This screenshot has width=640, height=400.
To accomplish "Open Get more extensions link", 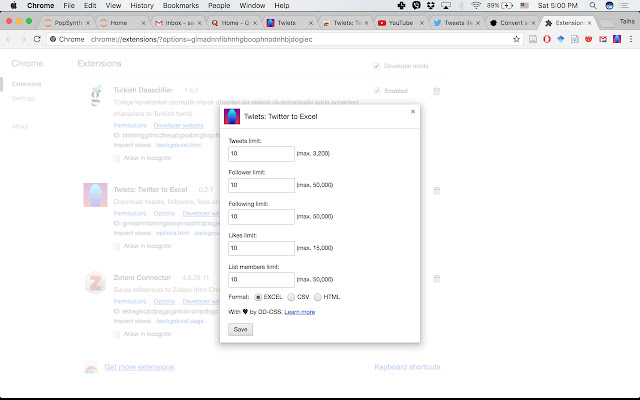I will (139, 367).
